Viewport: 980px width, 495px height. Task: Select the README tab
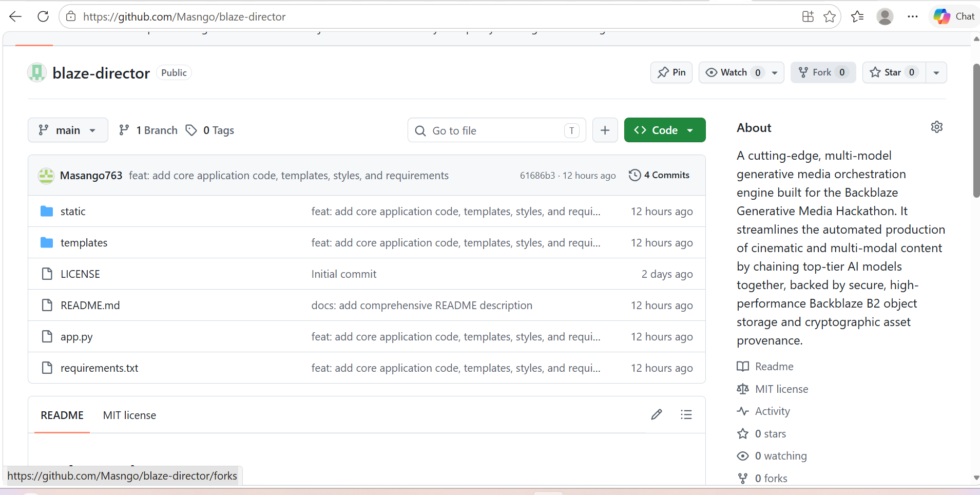point(62,415)
